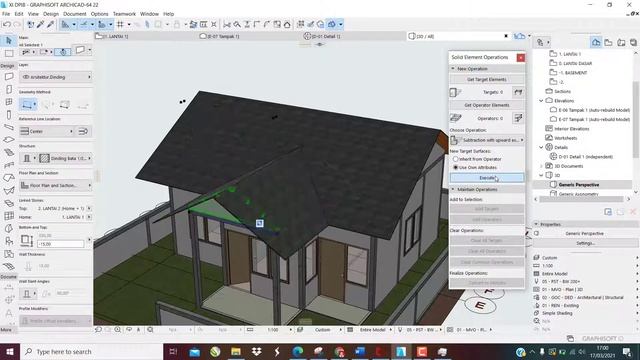Open the Floor Plan and Section dropdown
Viewport: 640px width, 360px height.
(x=56, y=185)
